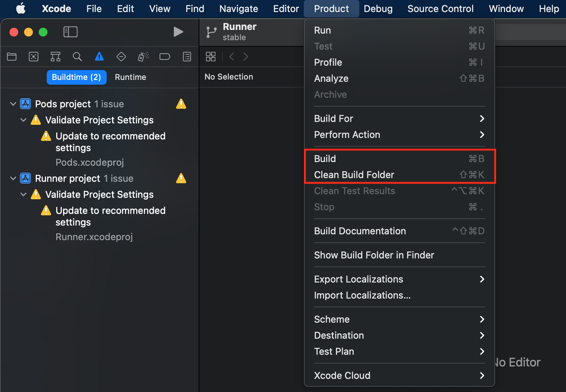Select Pods Update to recommended settings issue
The image size is (566, 392).
pos(110,142)
